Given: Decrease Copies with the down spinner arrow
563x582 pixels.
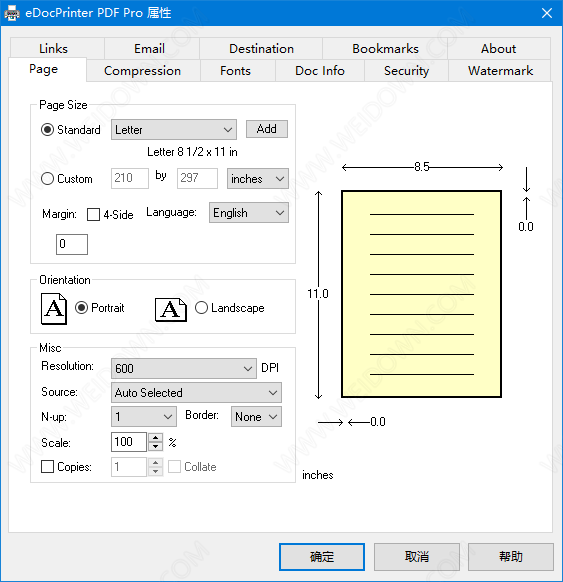Looking at the screenshot, I should [x=156, y=471].
